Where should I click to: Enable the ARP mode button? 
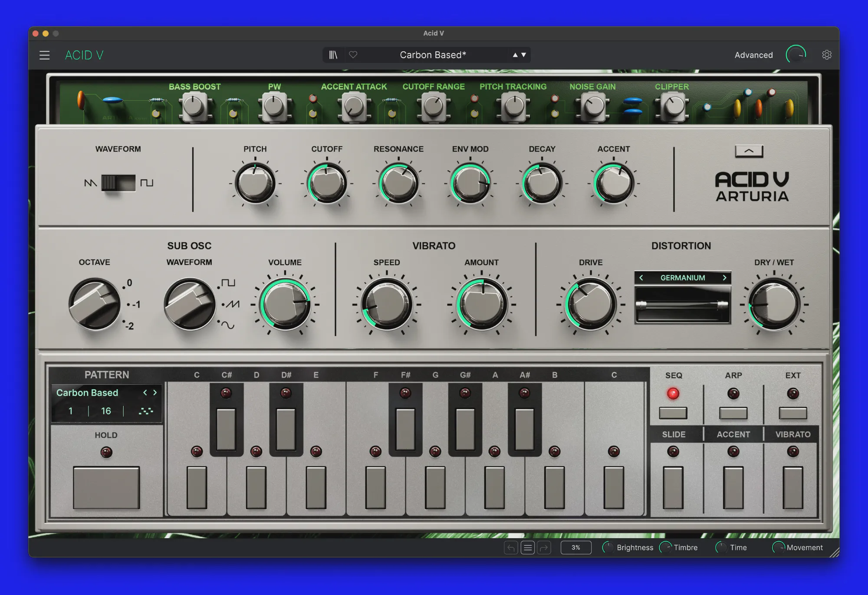click(733, 413)
